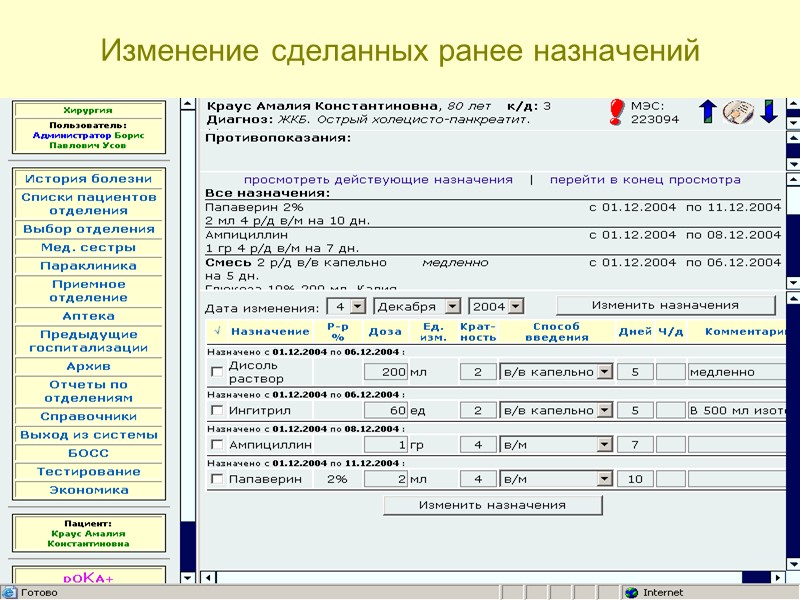
Task: Click the blue down arrow icon
Action: pyautogui.click(x=769, y=112)
